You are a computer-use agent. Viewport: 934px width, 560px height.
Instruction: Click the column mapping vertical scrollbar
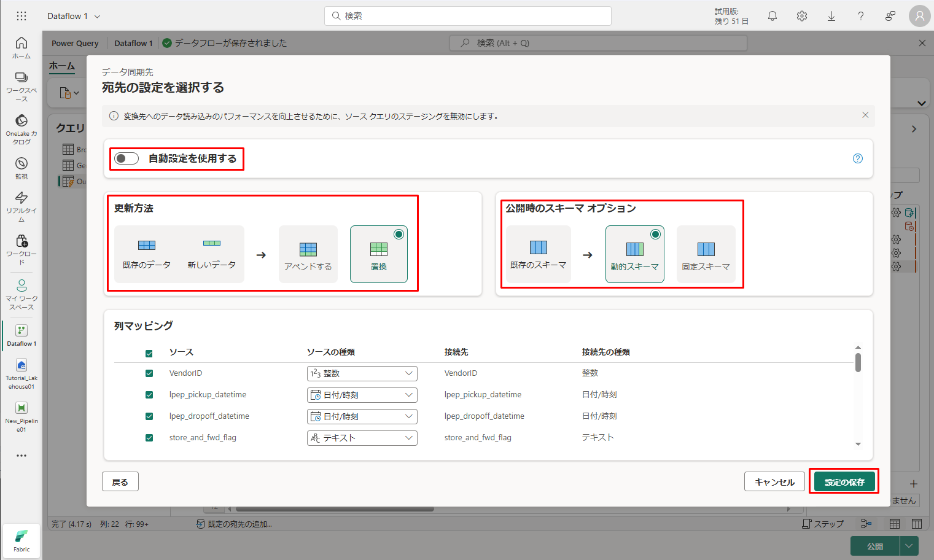coord(858,362)
